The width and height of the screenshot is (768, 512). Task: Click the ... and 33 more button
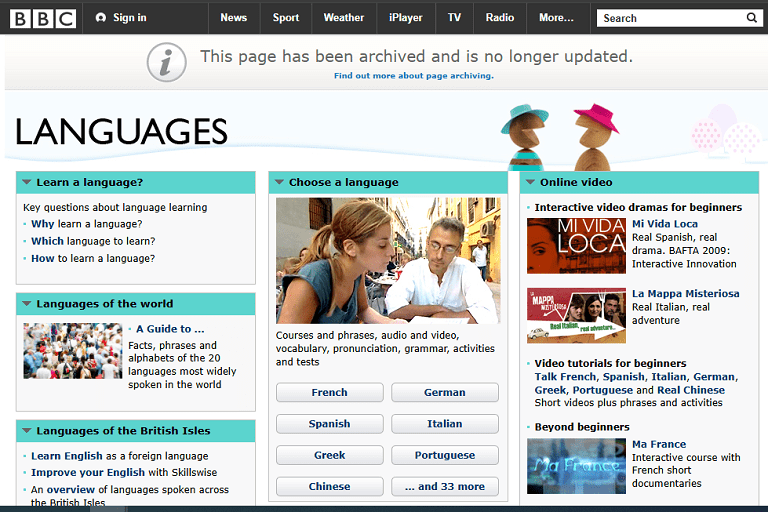click(445, 487)
